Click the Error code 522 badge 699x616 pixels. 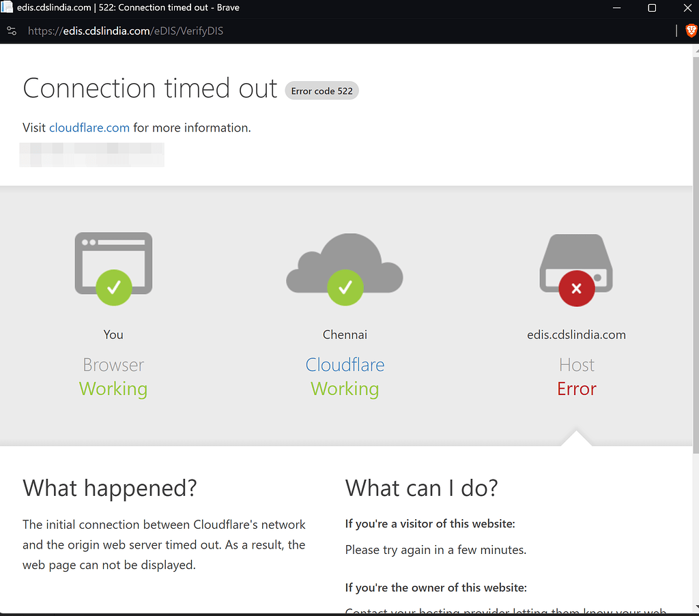coord(322,90)
